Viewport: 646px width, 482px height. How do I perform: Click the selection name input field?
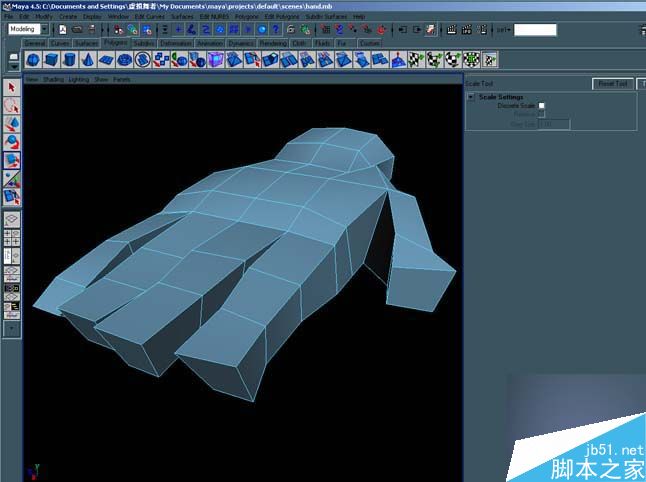click(535, 30)
